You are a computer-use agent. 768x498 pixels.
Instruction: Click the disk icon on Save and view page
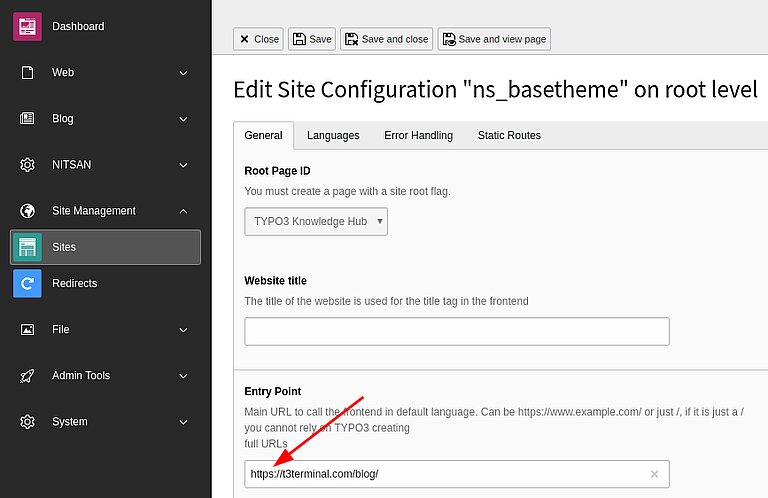pyautogui.click(x=449, y=39)
